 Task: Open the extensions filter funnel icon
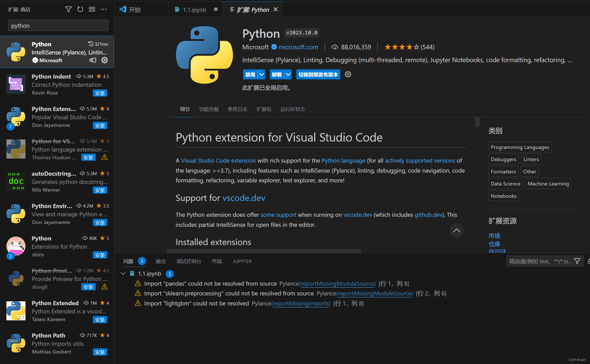point(68,10)
